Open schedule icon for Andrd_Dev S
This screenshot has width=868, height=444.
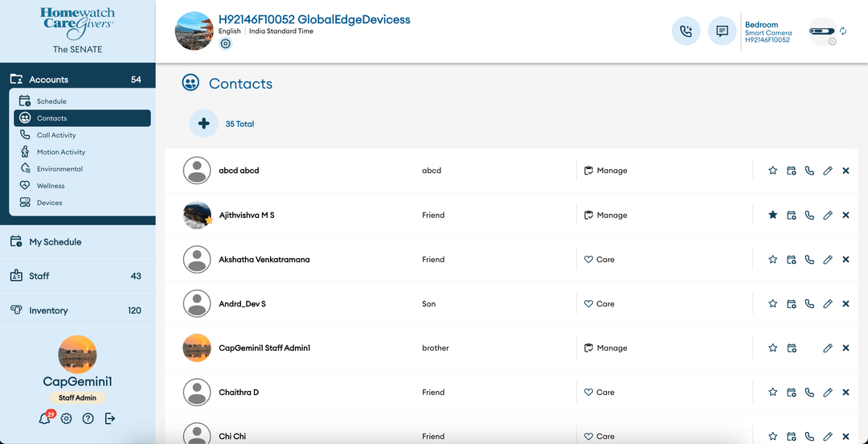pyautogui.click(x=792, y=304)
